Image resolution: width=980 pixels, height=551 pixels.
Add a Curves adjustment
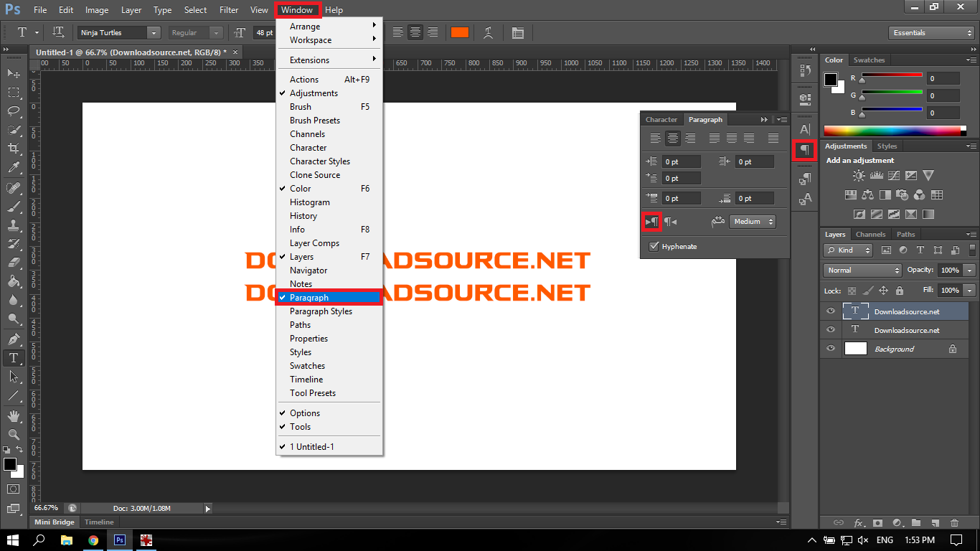(893, 175)
